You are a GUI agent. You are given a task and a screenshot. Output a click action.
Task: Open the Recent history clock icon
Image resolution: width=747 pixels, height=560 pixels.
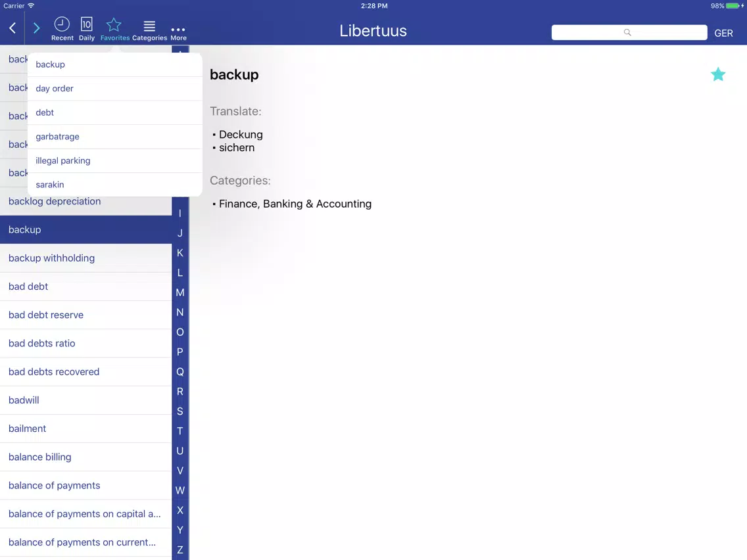pos(62,29)
